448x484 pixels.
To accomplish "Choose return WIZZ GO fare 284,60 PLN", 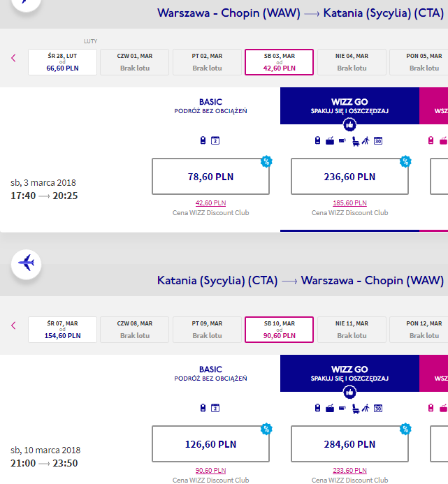I will pos(349,444).
